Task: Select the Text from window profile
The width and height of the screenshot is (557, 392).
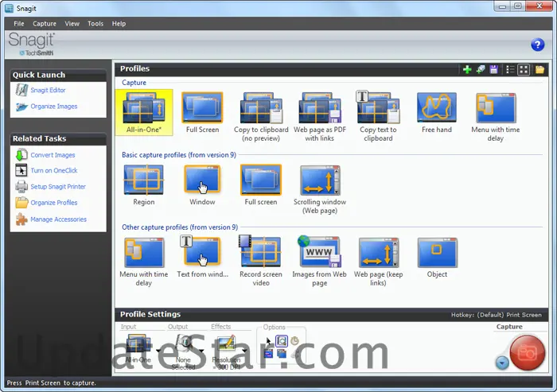Action: pos(202,257)
